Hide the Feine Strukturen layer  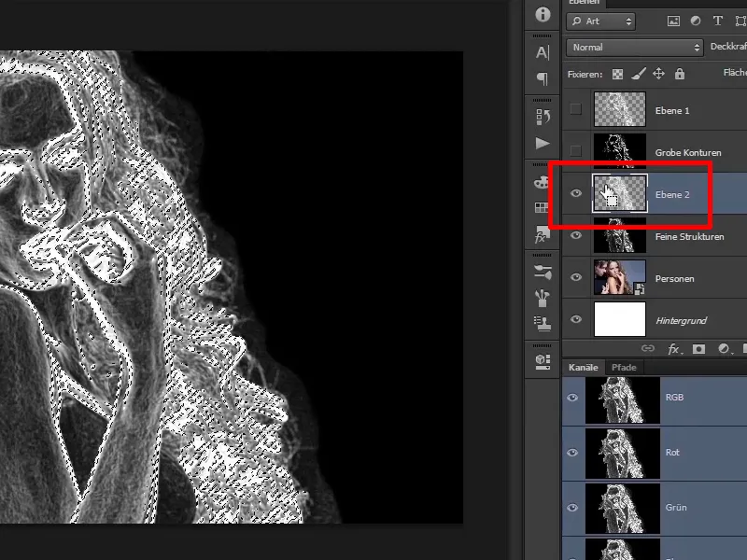click(575, 235)
